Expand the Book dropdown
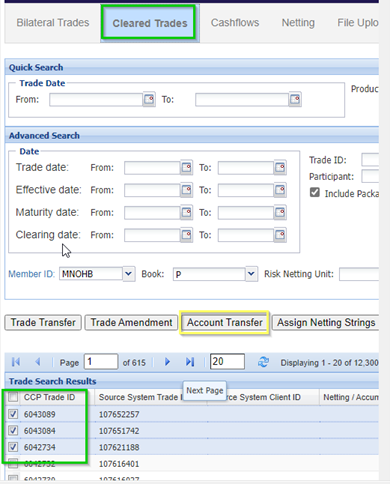 [251, 274]
